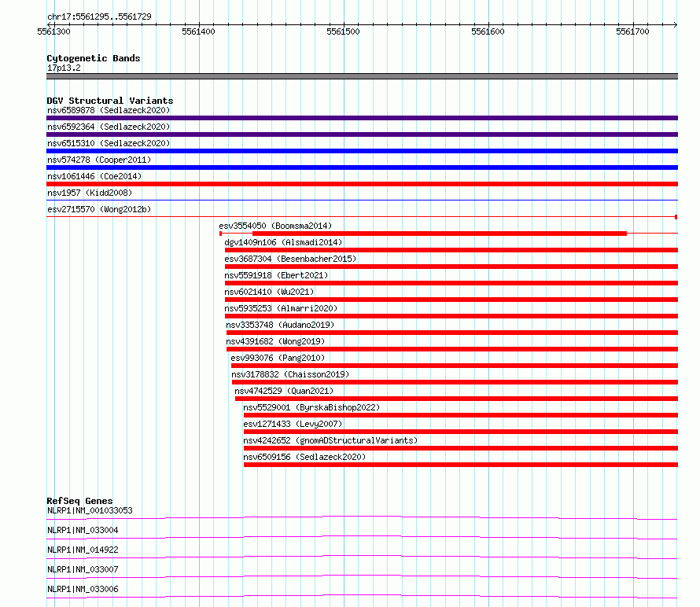Click the purple bar under nsv6592364
700x607 pixels.
pos(362,134)
